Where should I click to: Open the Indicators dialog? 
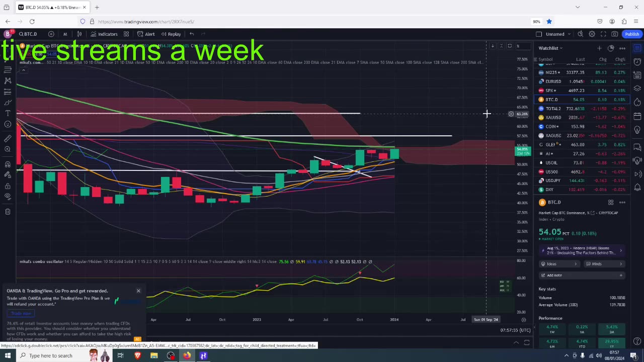tap(104, 34)
